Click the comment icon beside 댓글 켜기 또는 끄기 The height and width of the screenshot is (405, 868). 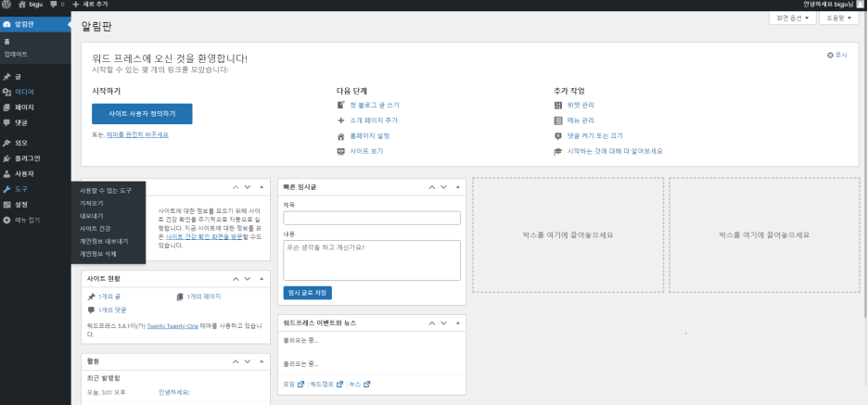click(x=558, y=136)
